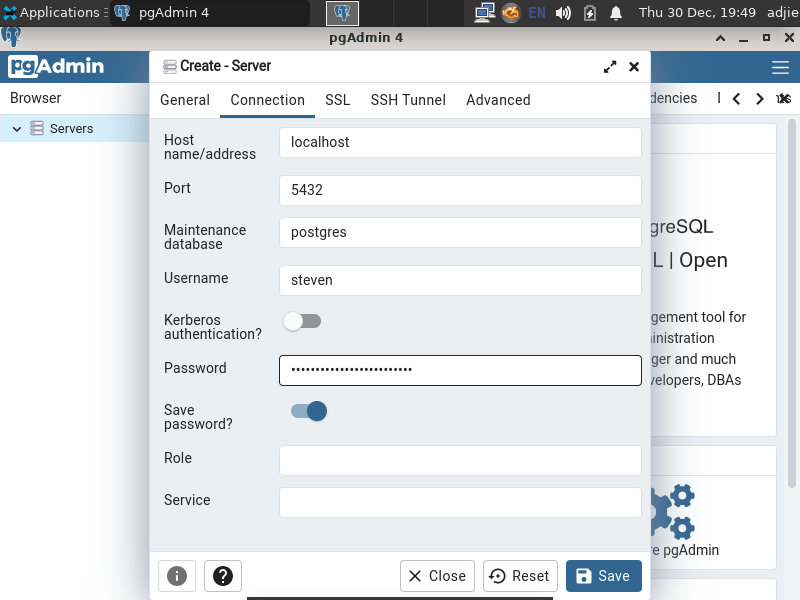Disable the Save password switch

pyautogui.click(x=309, y=411)
